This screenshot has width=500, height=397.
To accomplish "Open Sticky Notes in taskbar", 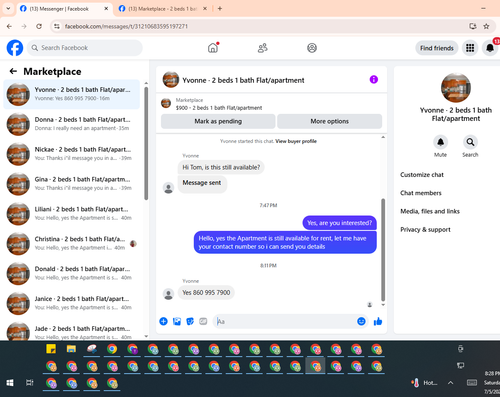I will (51, 349).
